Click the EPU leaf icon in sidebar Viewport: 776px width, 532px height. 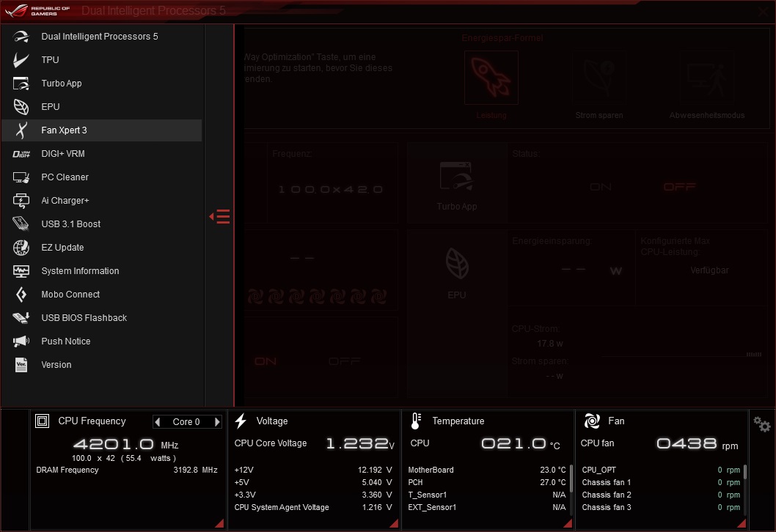click(21, 107)
